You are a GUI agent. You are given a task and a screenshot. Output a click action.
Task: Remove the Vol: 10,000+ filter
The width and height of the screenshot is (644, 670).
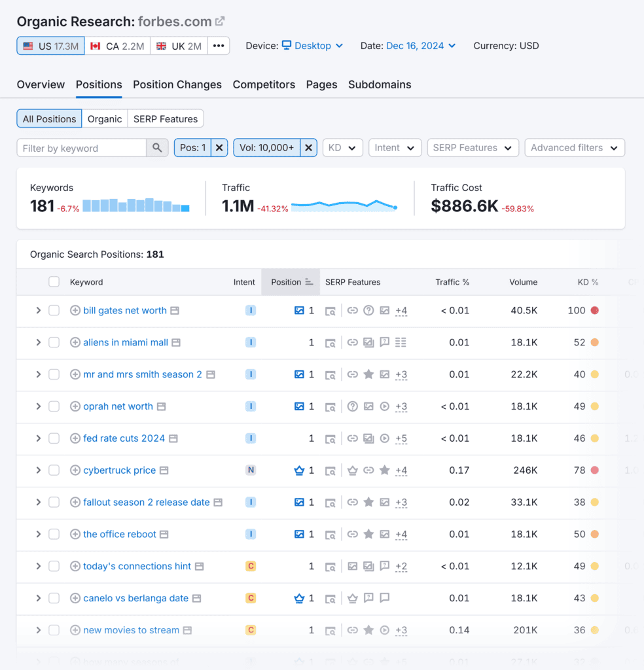click(308, 148)
